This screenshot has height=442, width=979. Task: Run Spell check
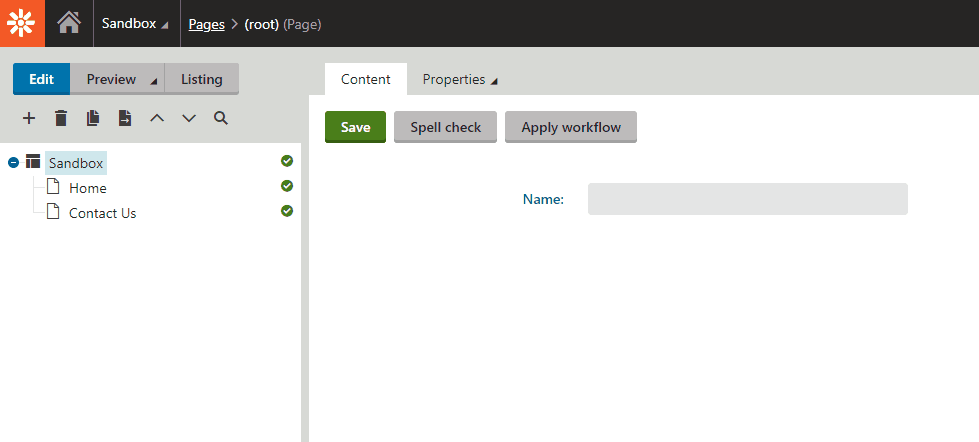point(446,127)
